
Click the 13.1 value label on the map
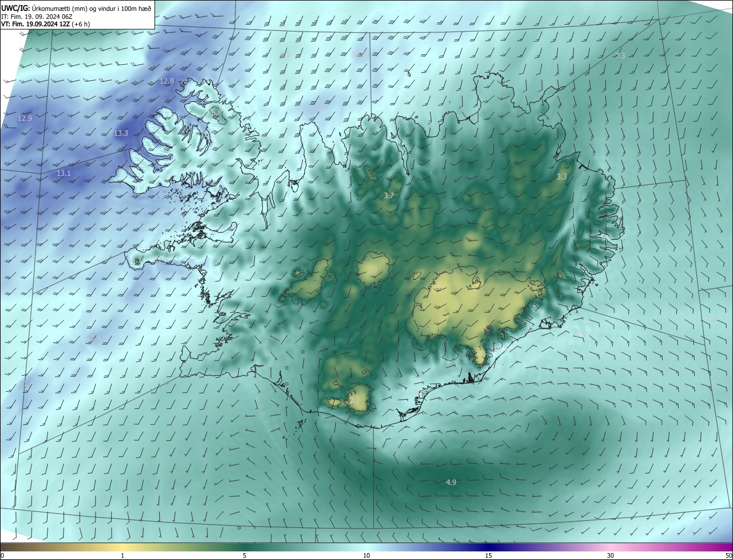(64, 173)
